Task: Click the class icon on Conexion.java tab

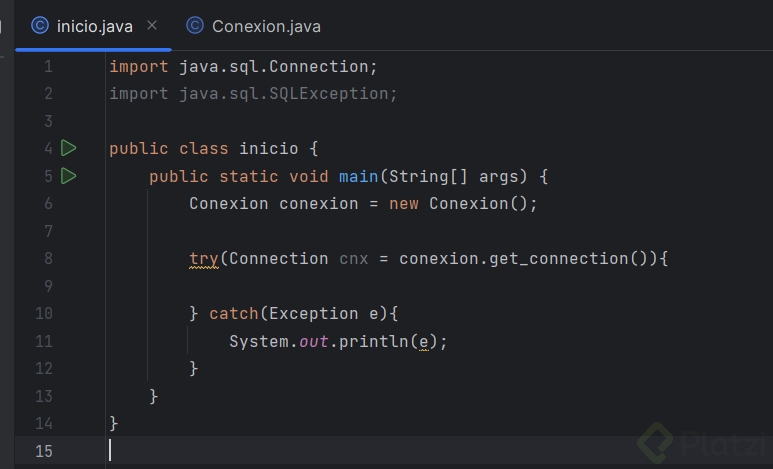Action: [195, 26]
